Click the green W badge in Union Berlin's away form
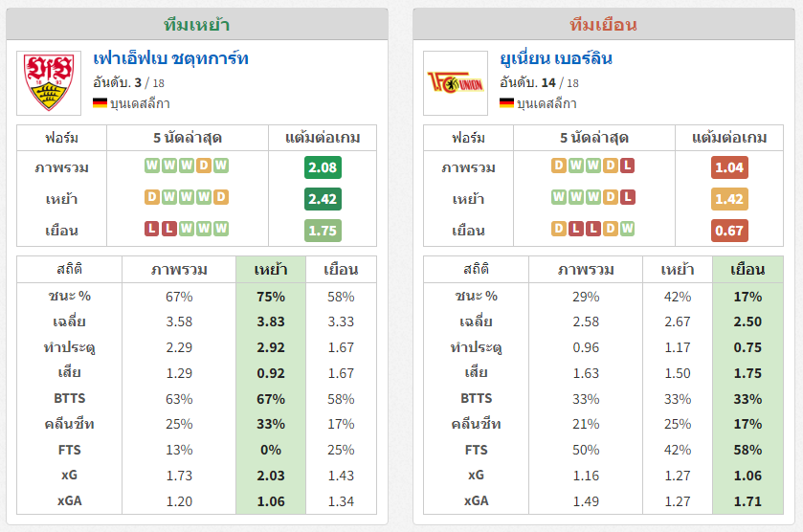This screenshot has height=532, width=803. point(627,229)
